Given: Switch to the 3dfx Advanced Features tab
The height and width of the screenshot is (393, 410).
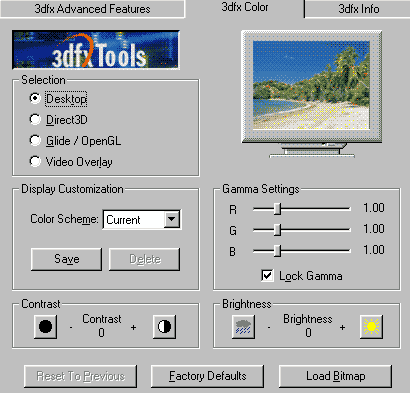Looking at the screenshot, I should [92, 9].
